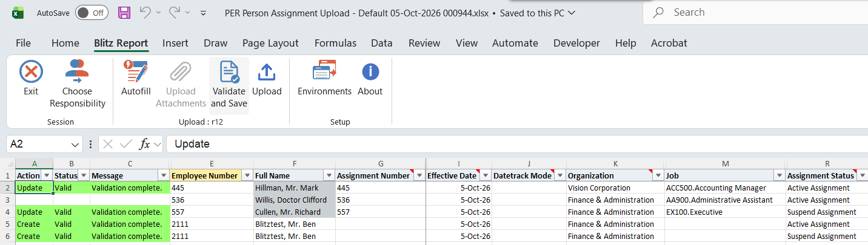
Task: Open the Message column filter dropdown
Action: pyautogui.click(x=163, y=175)
